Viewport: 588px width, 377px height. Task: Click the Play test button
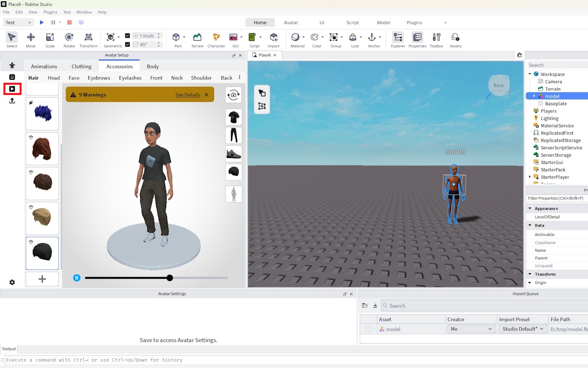pyautogui.click(x=42, y=23)
